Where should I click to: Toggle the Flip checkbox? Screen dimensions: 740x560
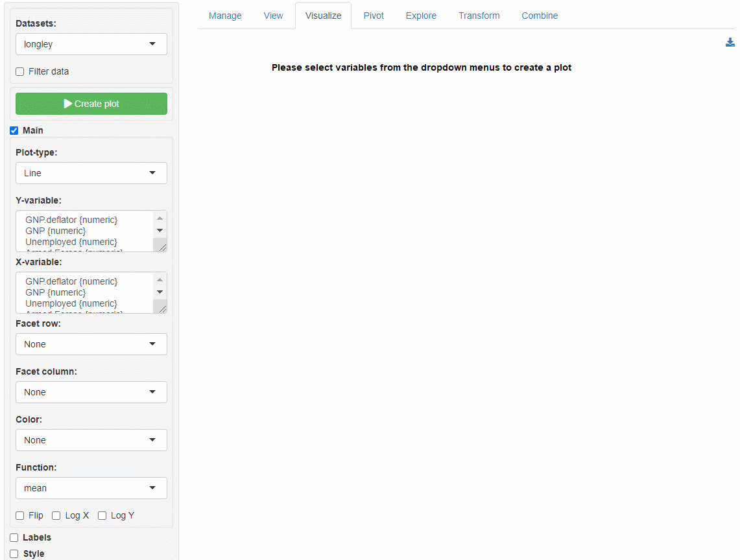click(x=20, y=515)
